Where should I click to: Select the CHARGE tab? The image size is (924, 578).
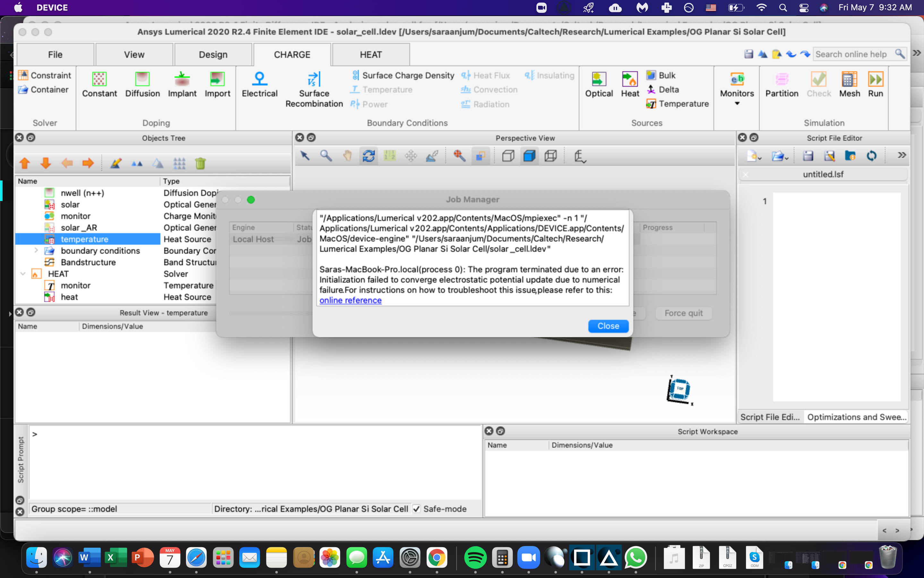[x=292, y=55]
